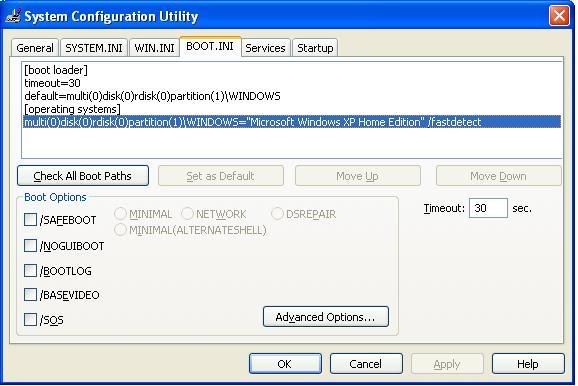Go to the Services tab
Screen dimensions: 578x386
[265, 48]
